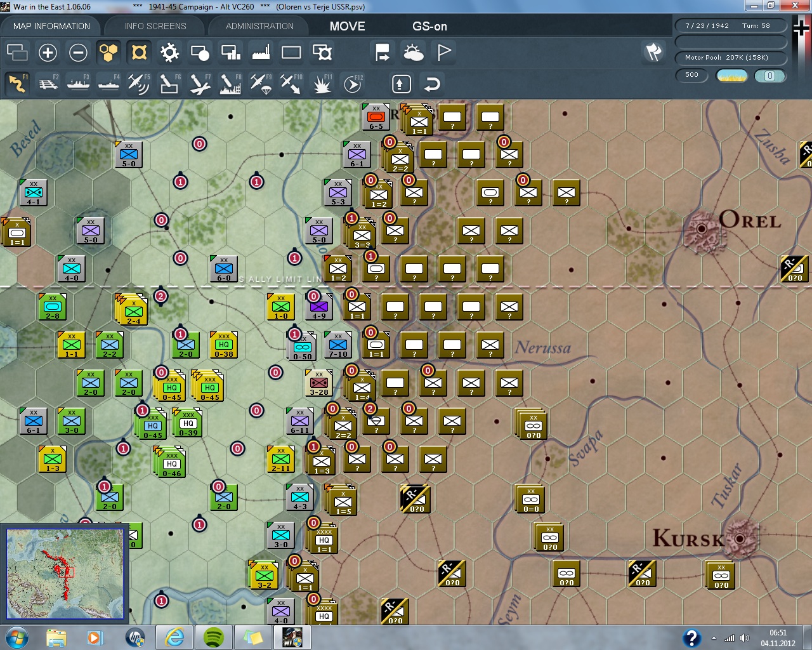Click the empty rectangle toolbar icon

(x=291, y=52)
